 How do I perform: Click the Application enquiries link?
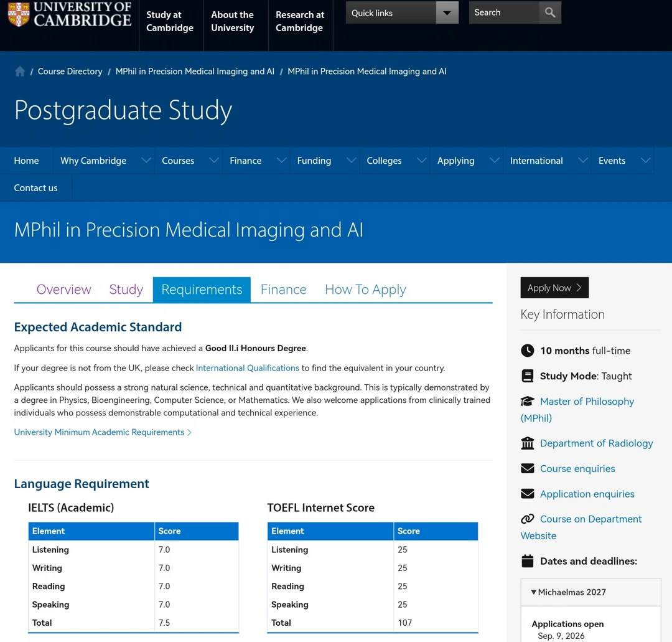[x=587, y=494]
